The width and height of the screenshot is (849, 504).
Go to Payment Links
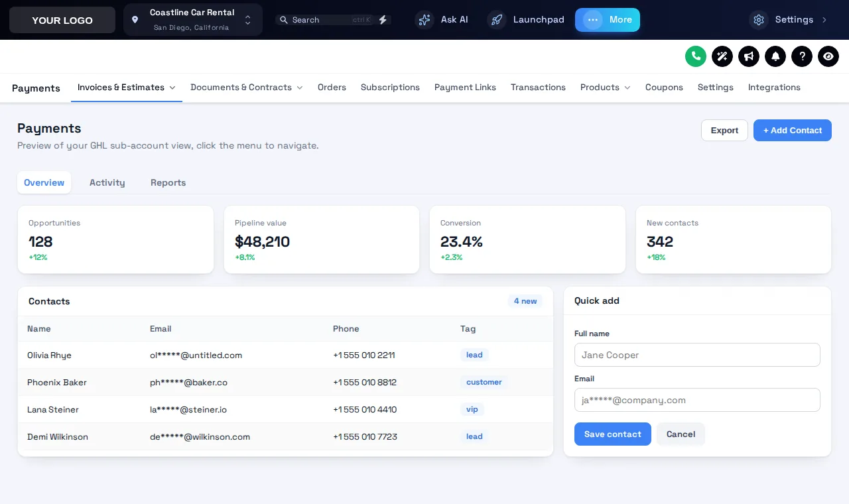[x=465, y=88]
